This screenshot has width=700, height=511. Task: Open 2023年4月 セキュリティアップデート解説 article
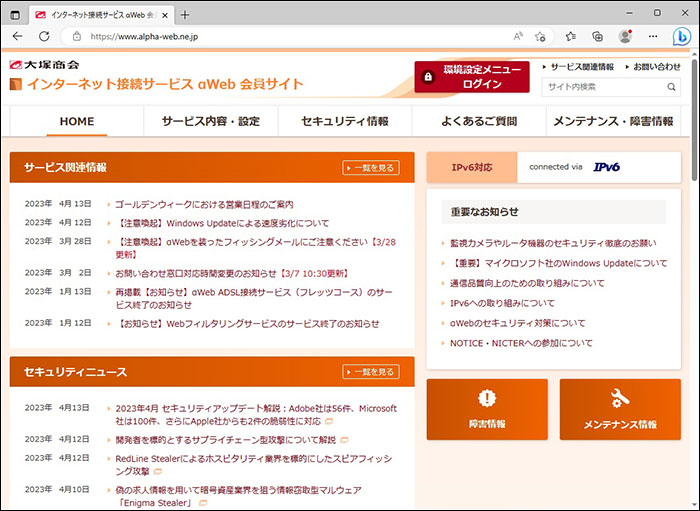(x=256, y=415)
